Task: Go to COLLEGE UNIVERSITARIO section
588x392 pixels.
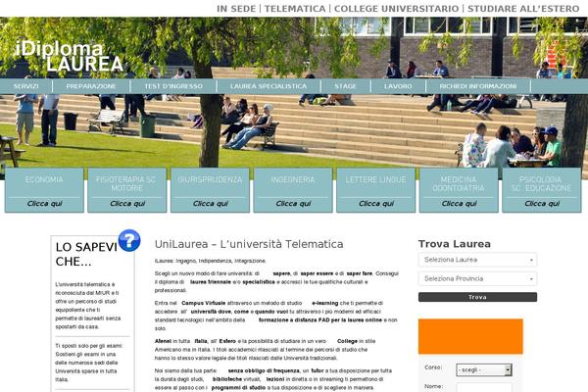Action: point(396,9)
